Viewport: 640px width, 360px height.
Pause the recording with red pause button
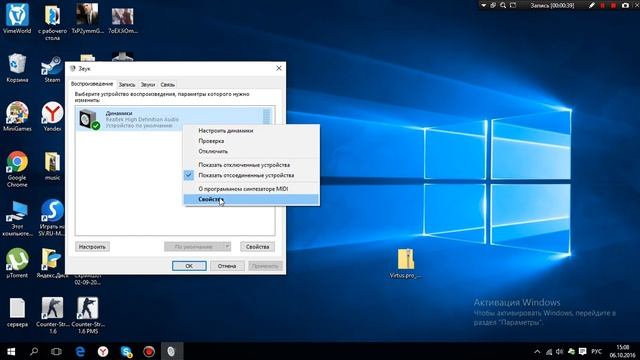coord(602,5)
